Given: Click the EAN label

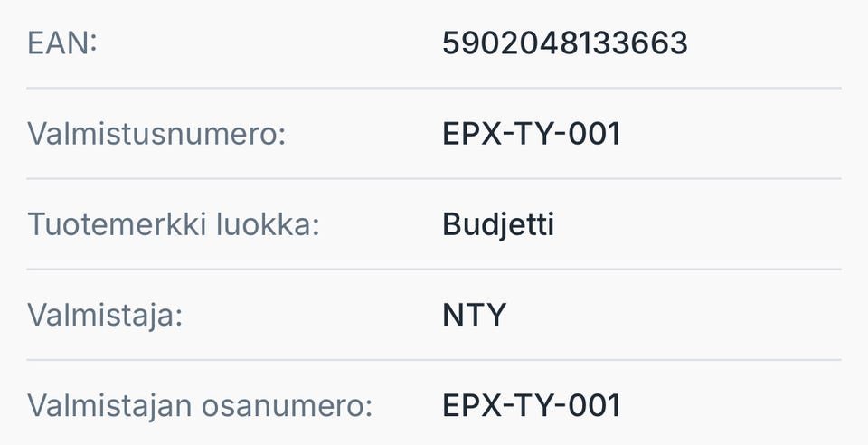Looking at the screenshot, I should [62, 43].
